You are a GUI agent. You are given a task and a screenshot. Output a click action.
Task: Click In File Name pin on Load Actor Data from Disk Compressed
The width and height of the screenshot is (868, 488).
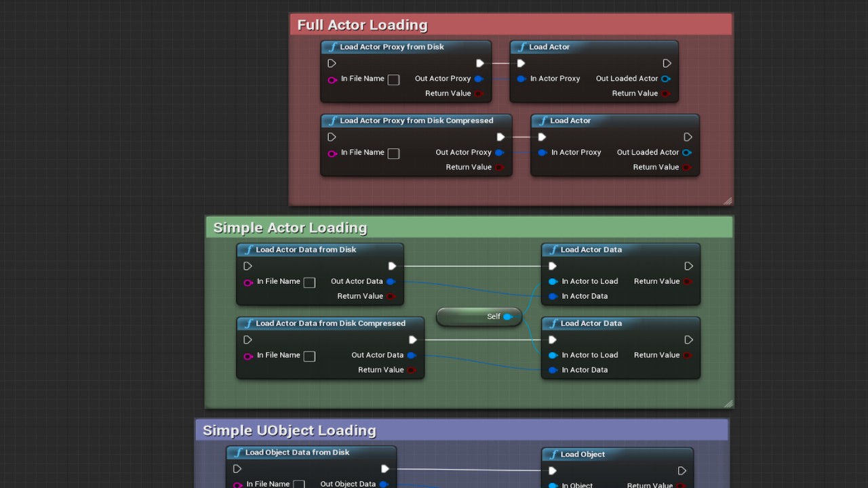(248, 356)
